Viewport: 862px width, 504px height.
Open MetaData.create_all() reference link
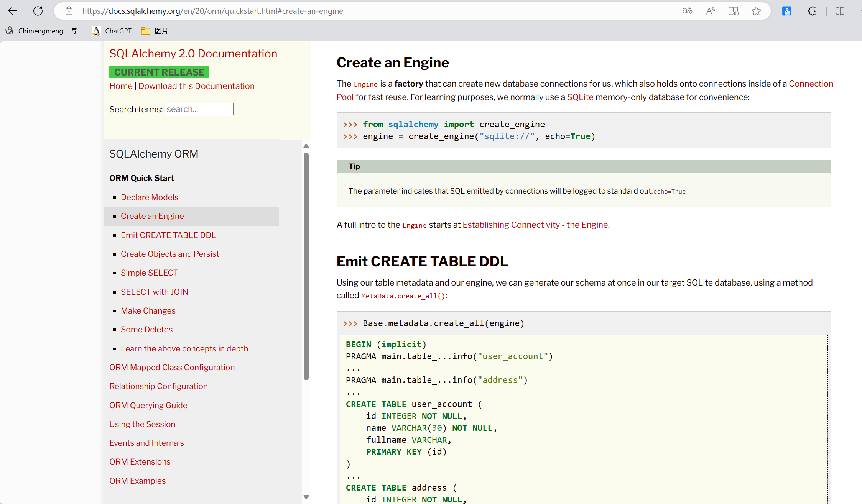pyautogui.click(x=403, y=296)
